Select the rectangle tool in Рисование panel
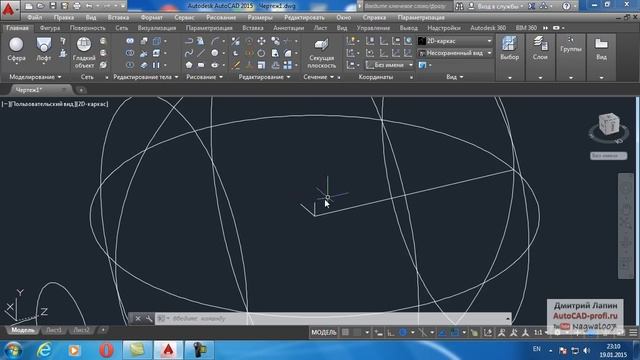Image resolution: width=640 pixels, height=360 pixels. coord(201,65)
